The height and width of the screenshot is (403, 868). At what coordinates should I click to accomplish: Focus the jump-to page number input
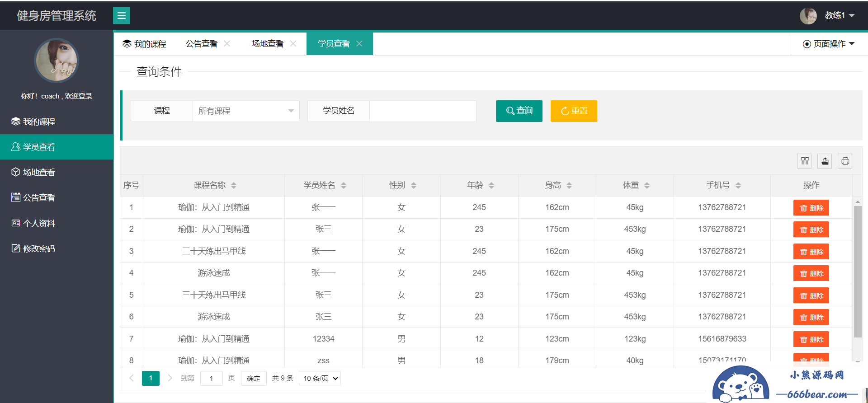pyautogui.click(x=211, y=378)
